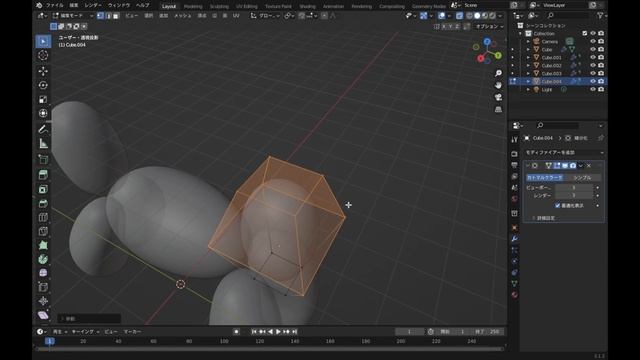Viewport: 640px width, 360px height.
Task: Remove subdivision modifier with X button
Action: point(589,165)
